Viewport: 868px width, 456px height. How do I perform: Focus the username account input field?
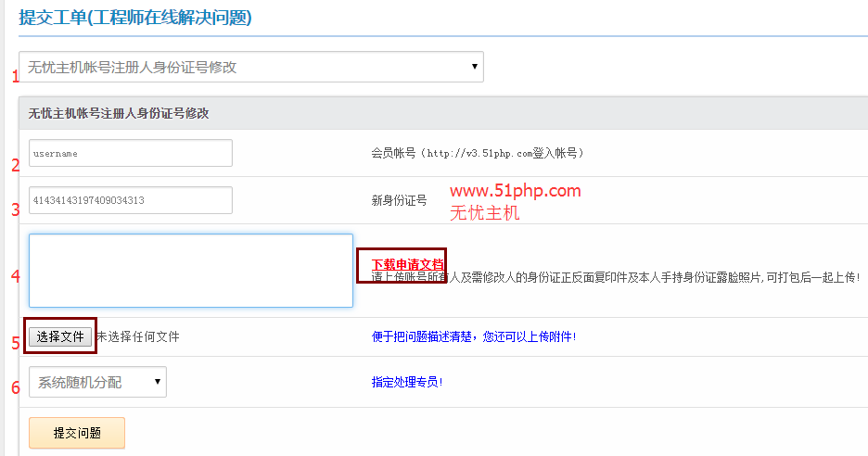pyautogui.click(x=130, y=153)
